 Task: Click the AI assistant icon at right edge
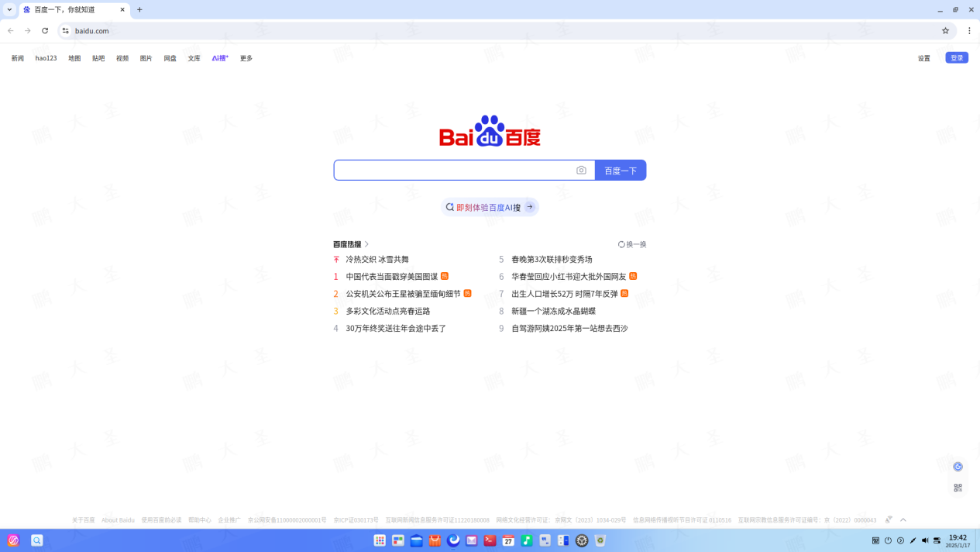(x=958, y=467)
